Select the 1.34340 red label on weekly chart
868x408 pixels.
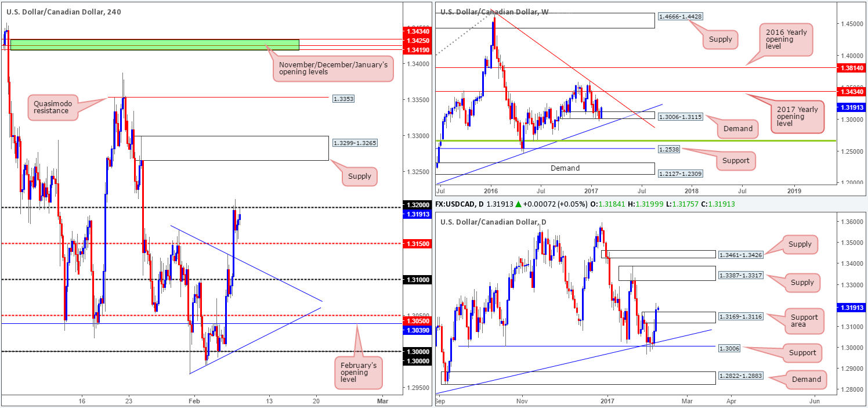tap(851, 92)
